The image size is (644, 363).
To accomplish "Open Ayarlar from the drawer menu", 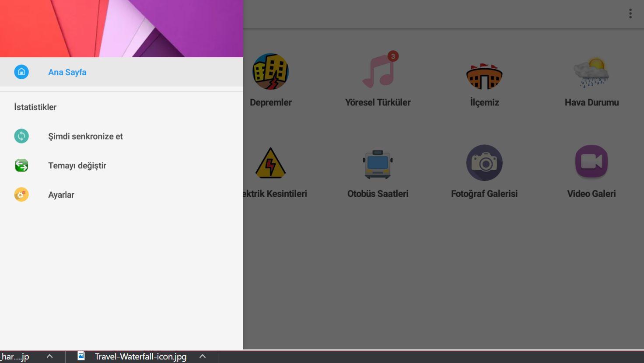I will click(x=61, y=195).
